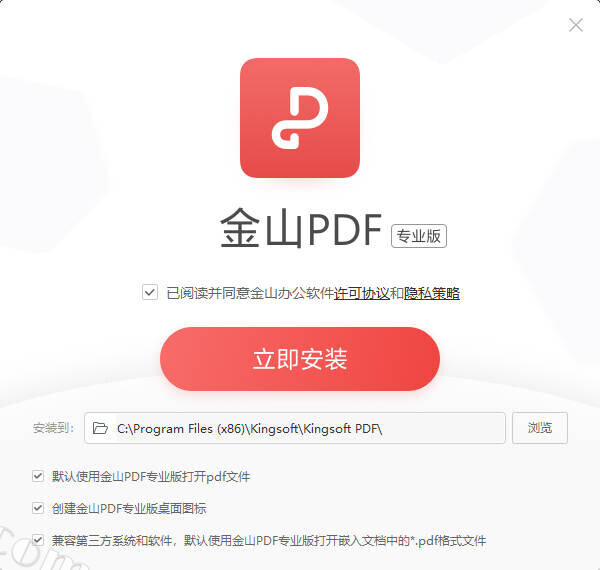600x570 pixels.
Task: Click the red Kingsoft PDF logo icon
Action: coord(300,118)
